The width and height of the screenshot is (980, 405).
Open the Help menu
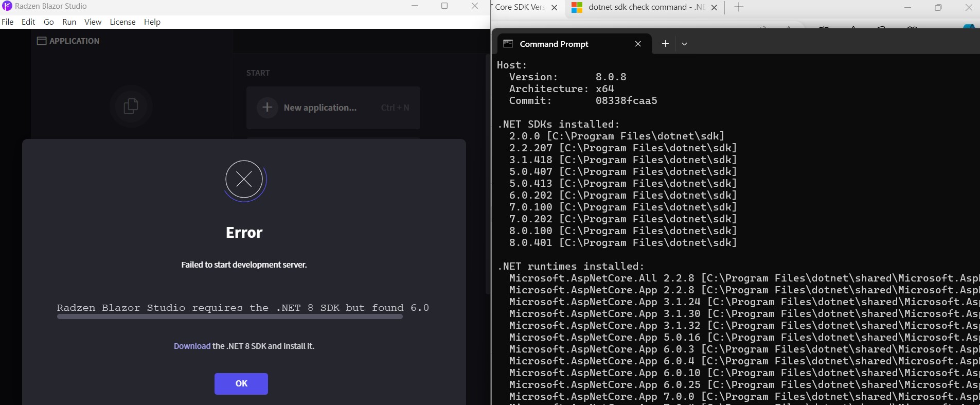pos(152,22)
